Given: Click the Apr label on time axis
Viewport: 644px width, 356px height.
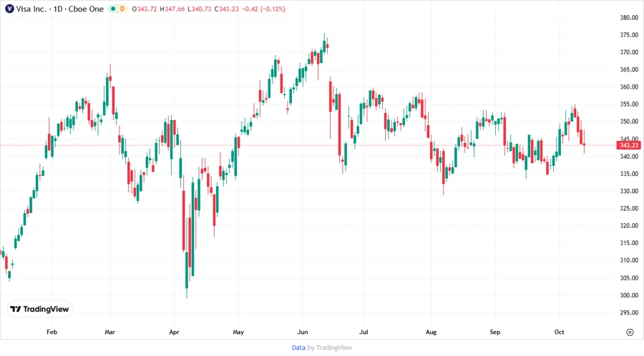Looking at the screenshot, I should [x=175, y=332].
